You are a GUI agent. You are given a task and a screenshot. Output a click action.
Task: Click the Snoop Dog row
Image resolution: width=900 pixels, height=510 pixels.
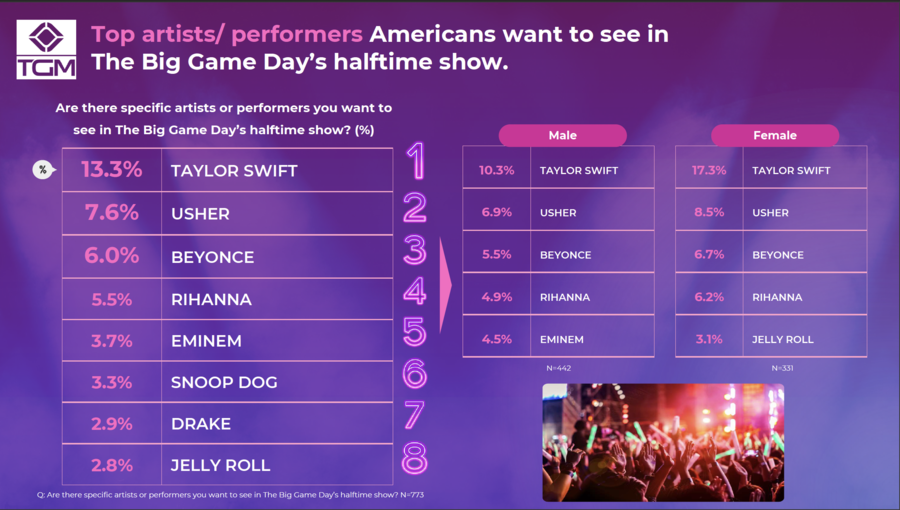point(227,383)
